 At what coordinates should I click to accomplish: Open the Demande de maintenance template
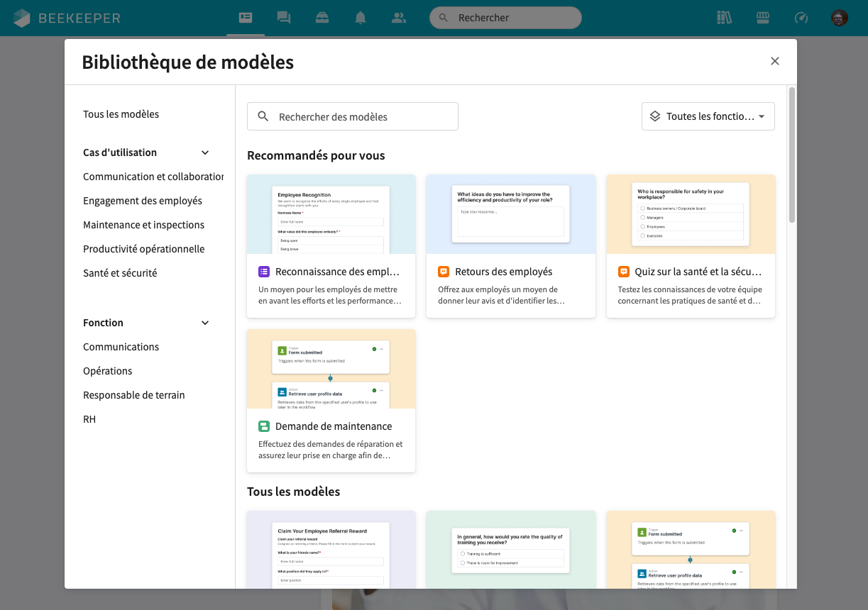[331, 401]
